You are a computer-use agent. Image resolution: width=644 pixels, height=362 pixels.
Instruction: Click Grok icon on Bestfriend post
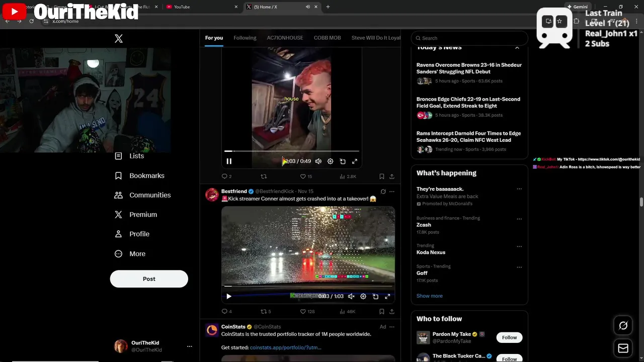click(383, 192)
